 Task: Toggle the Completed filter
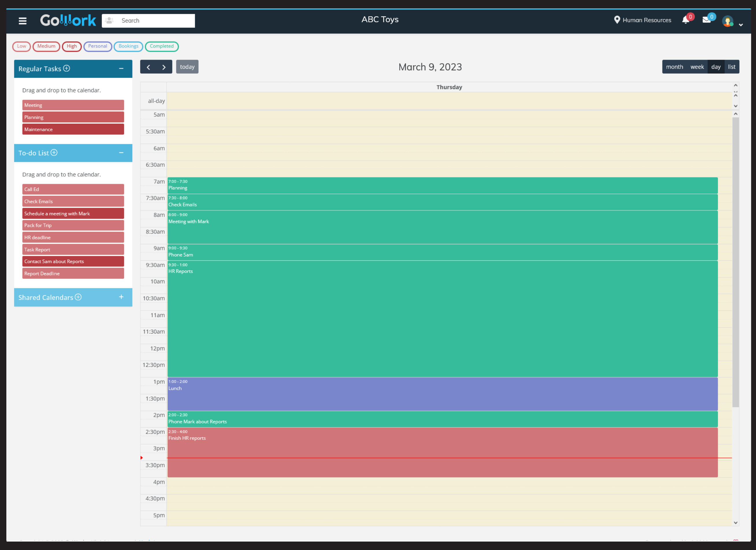coord(162,46)
